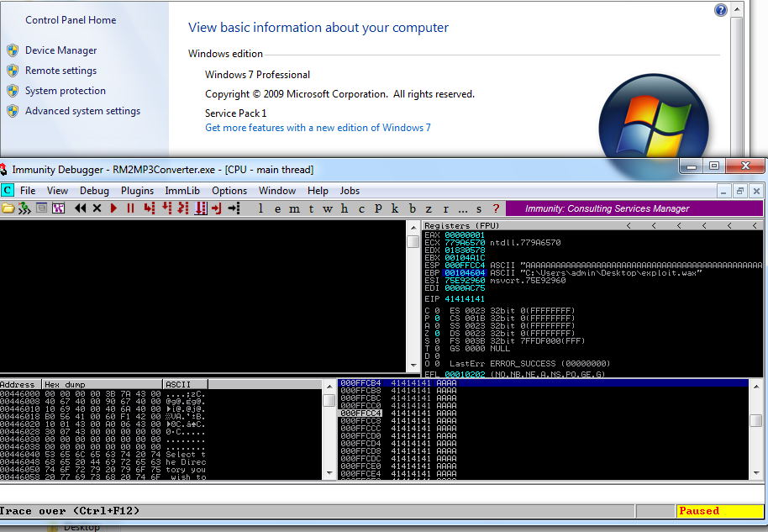This screenshot has height=532, width=768.
Task: Show windows via 'w' button
Action: click(328, 208)
